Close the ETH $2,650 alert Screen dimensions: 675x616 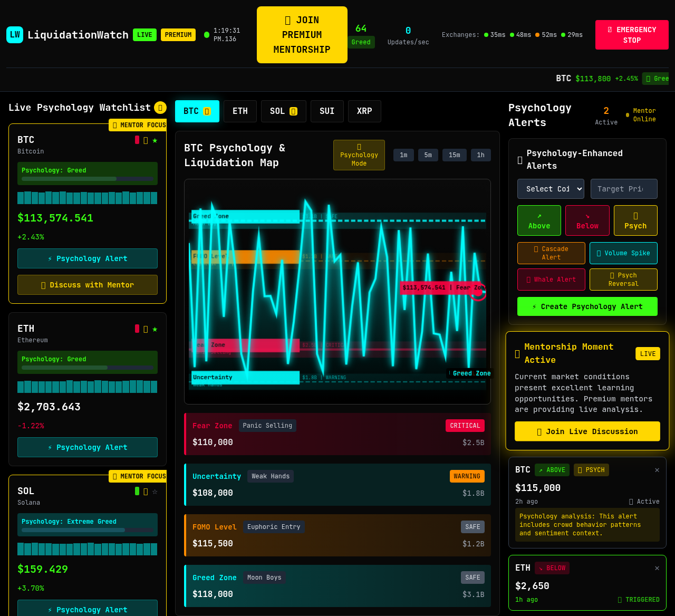(657, 568)
